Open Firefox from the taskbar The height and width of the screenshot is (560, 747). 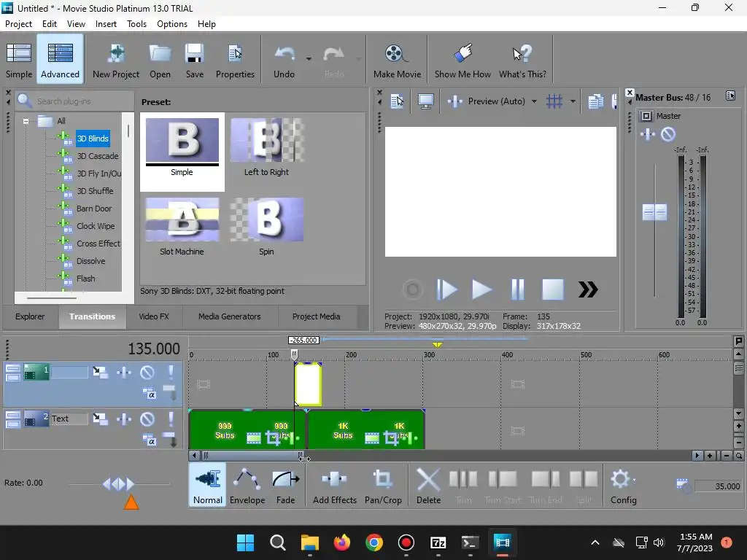click(x=341, y=542)
